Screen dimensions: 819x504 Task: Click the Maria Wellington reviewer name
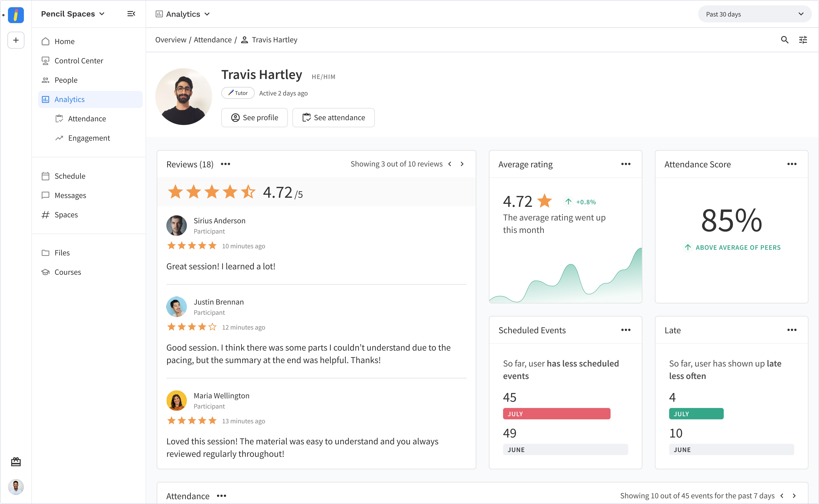point(222,396)
